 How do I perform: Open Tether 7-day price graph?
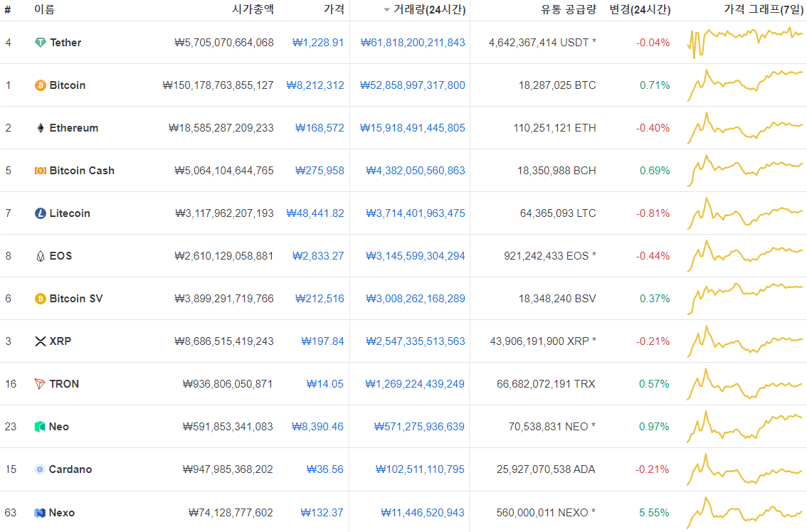pyautogui.click(x=745, y=42)
